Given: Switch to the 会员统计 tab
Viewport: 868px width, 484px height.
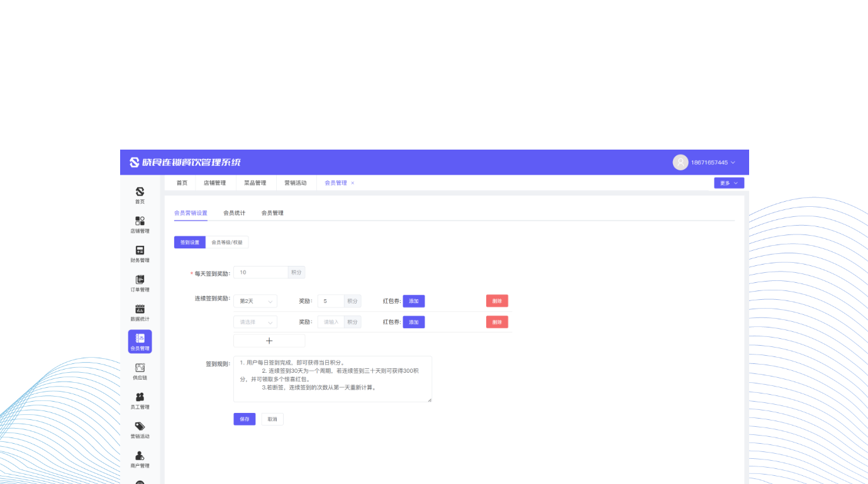Looking at the screenshot, I should [x=234, y=213].
